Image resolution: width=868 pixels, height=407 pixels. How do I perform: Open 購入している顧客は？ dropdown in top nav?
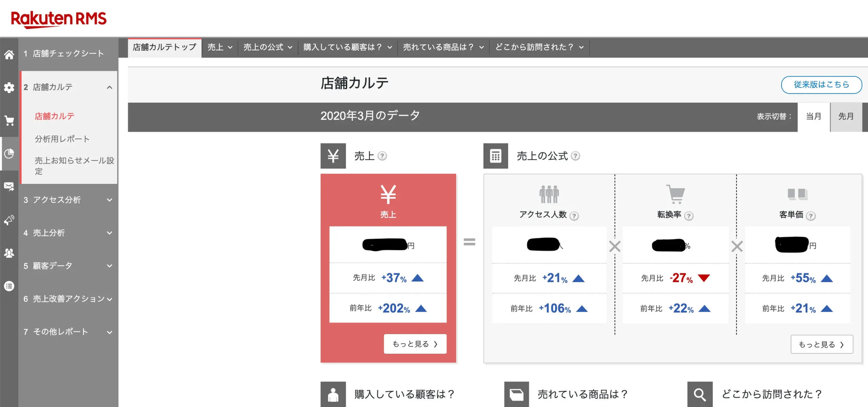(347, 47)
